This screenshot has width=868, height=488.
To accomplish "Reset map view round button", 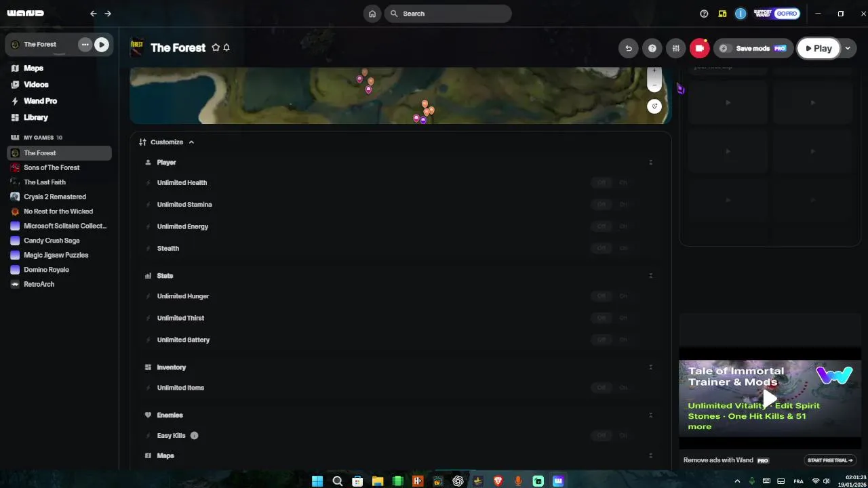I will coord(654,106).
